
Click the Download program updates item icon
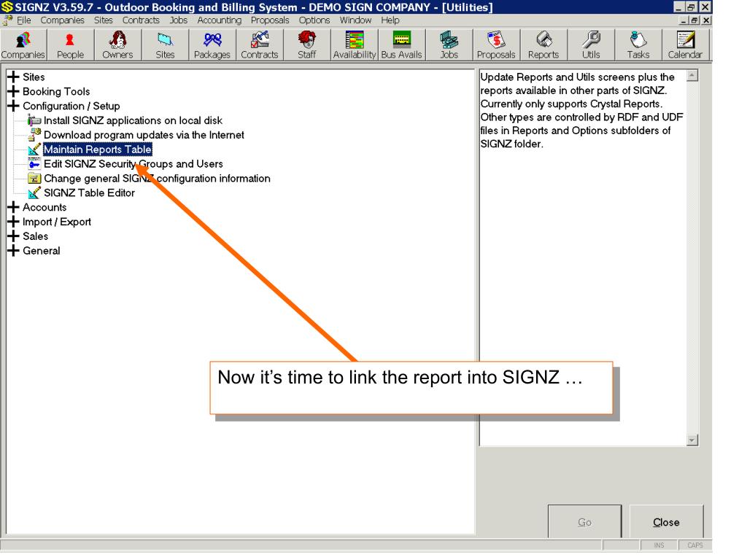coord(34,135)
